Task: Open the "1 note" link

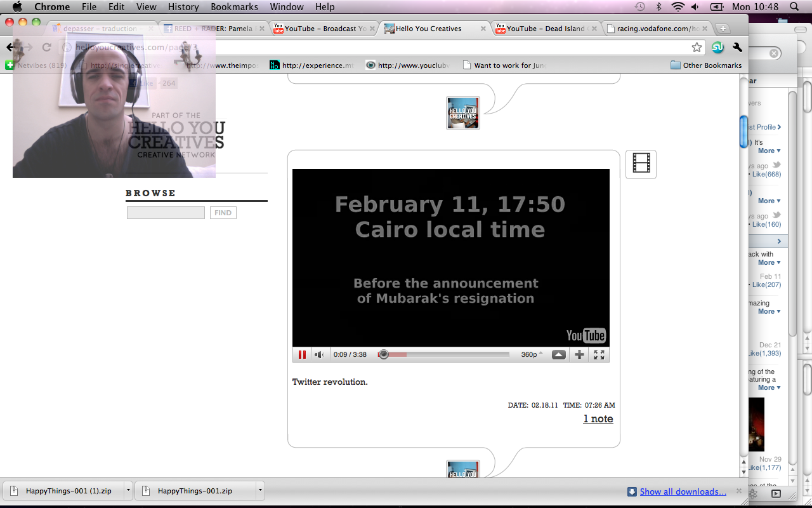Action: pyautogui.click(x=598, y=418)
